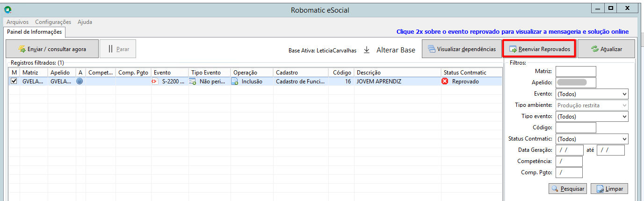Click Visualizar dependências button

[461, 49]
